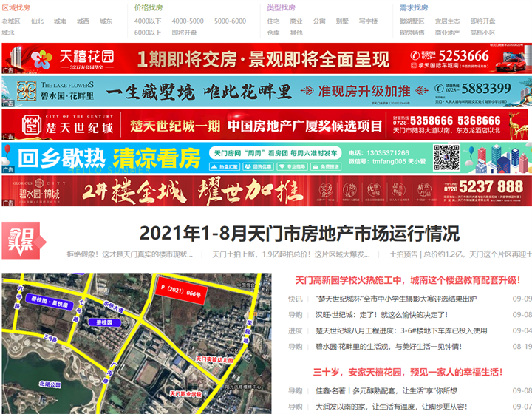Viewport: 532px width, 414px height.
Task: Click the 楚天世纪城 red seal logo
Action: tap(33, 125)
